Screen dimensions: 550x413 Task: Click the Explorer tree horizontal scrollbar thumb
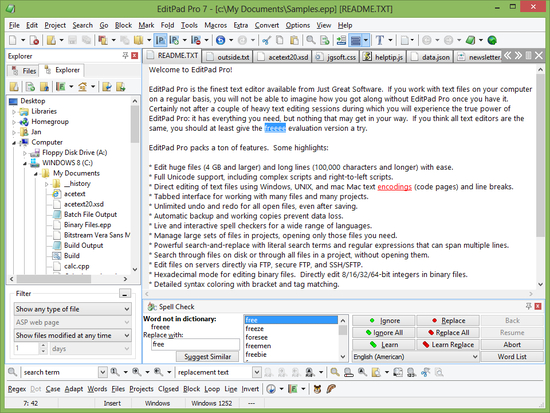[x=54, y=279]
